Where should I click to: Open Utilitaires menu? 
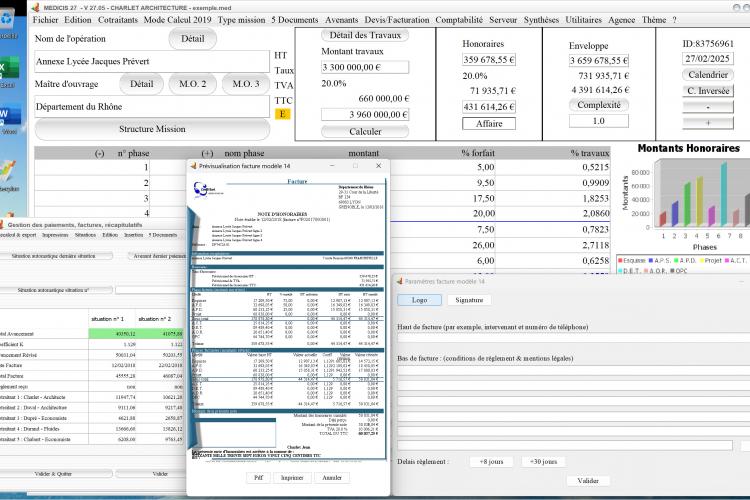[x=584, y=20]
